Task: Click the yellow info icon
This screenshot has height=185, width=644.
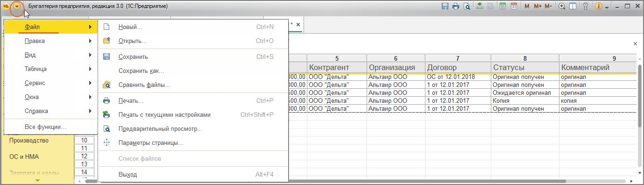Action: pyautogui.click(x=599, y=7)
